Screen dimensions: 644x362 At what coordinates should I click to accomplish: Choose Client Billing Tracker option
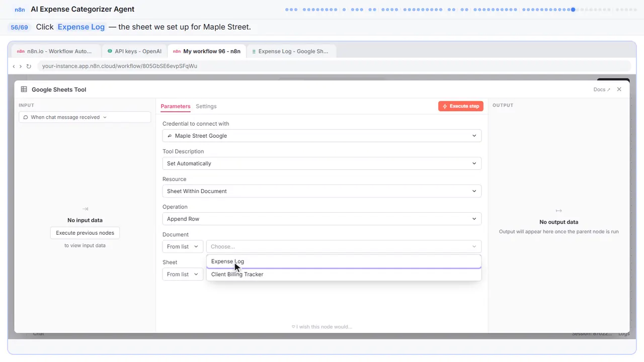[344, 275]
